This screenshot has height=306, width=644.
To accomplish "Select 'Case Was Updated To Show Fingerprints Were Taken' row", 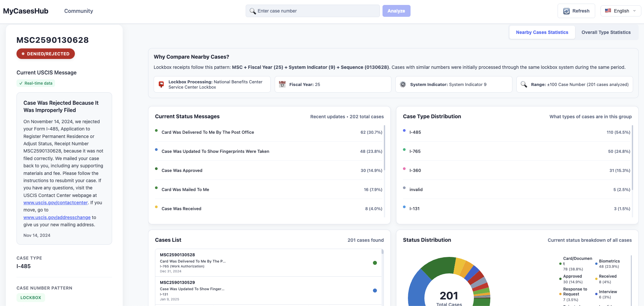I will 269,151.
